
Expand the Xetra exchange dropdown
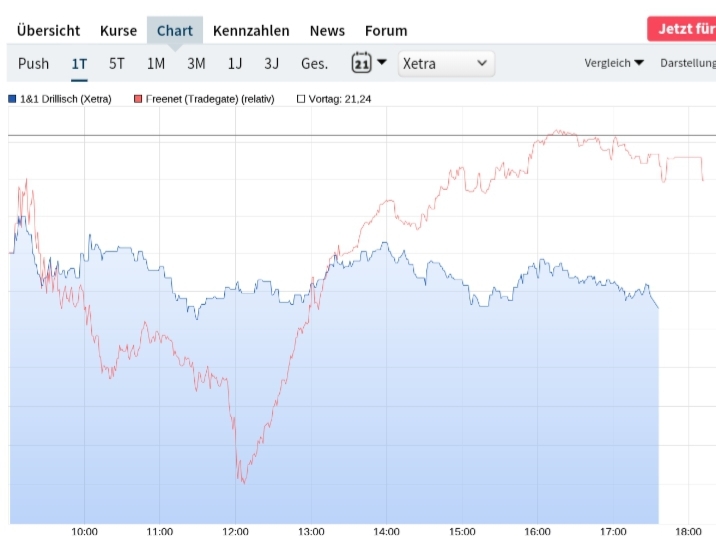(x=446, y=63)
